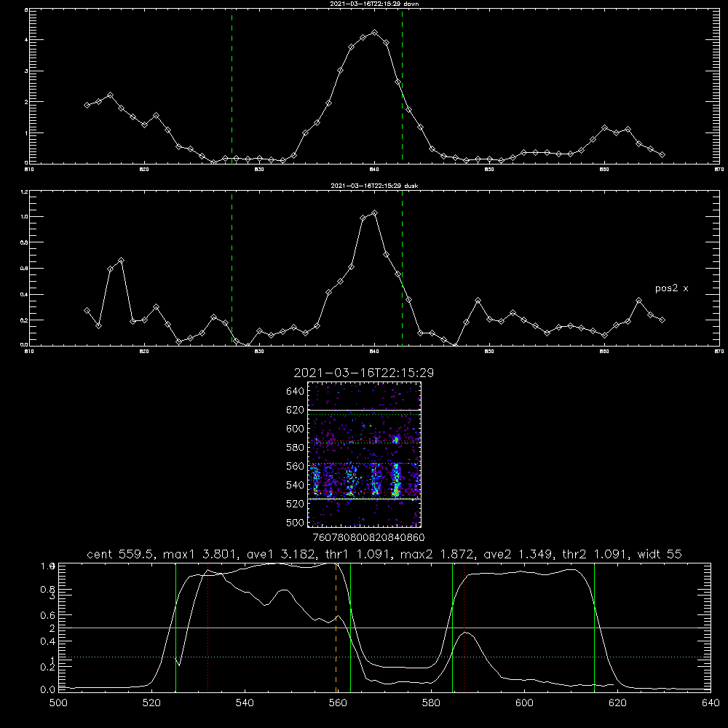Click the x-axis label 580 of bottom plot
728x728 pixels.
(431, 703)
